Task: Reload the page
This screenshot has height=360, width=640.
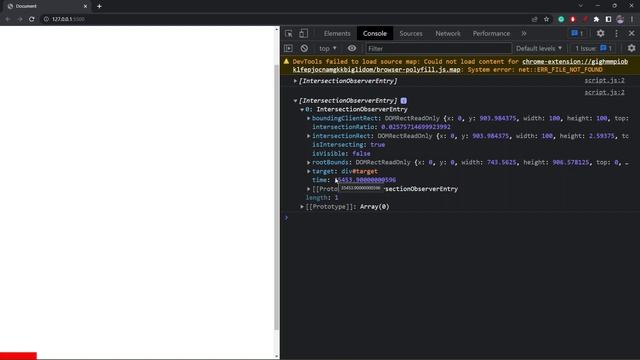Action: [31, 19]
